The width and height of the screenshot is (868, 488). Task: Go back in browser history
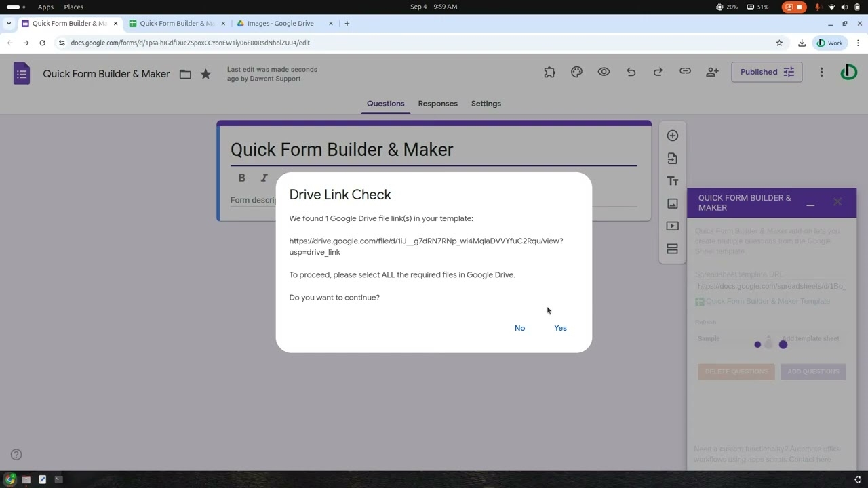9,43
